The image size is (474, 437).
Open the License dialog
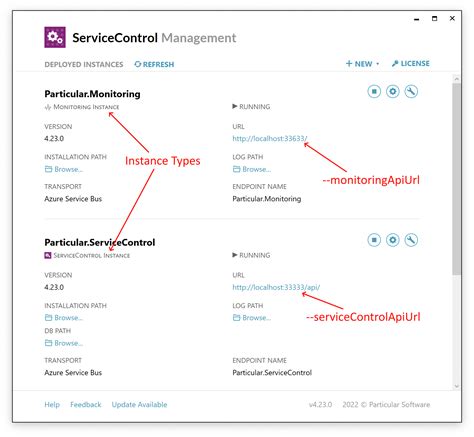(x=411, y=63)
